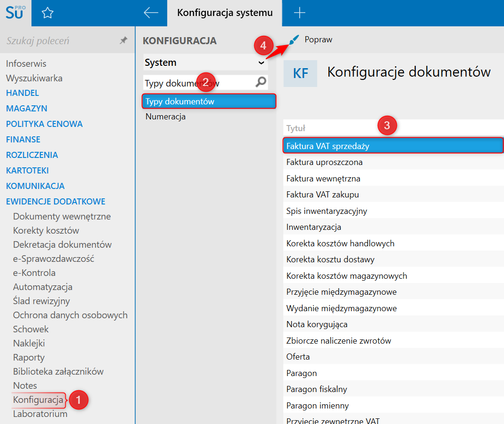Expand the KOMUNIKACJA module

tap(35, 186)
